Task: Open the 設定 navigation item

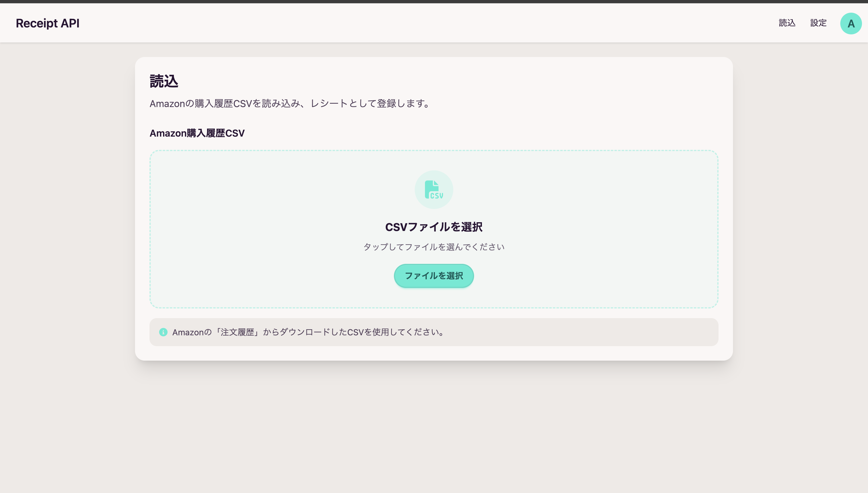Action: (818, 23)
